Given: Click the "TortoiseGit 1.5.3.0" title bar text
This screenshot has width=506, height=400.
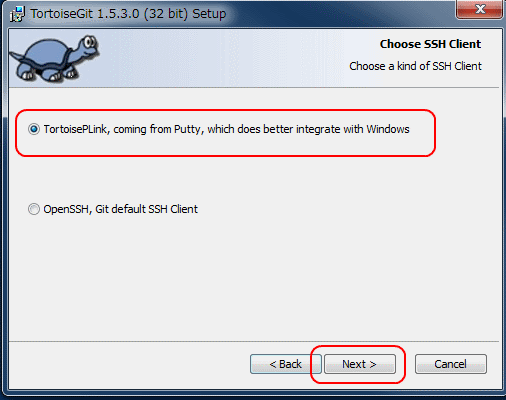Looking at the screenshot, I should point(85,14).
